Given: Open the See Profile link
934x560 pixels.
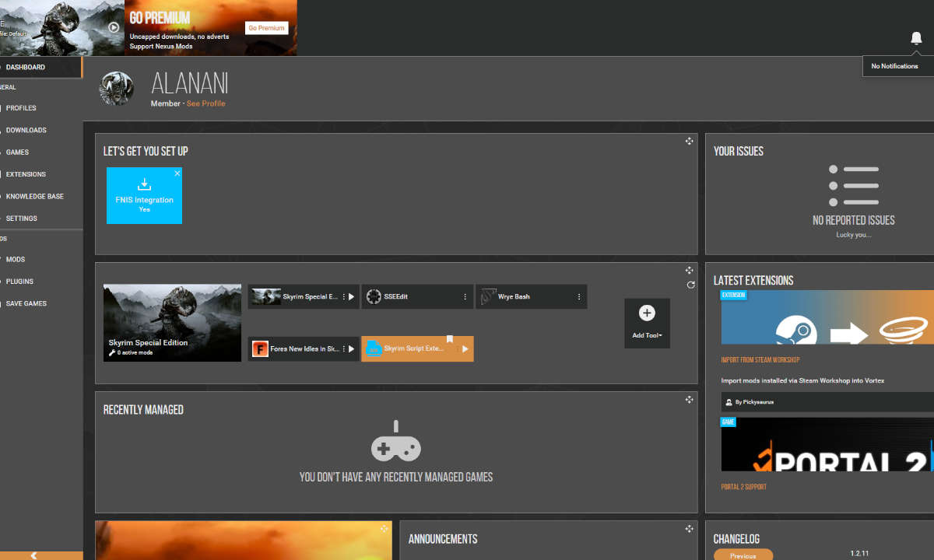Looking at the screenshot, I should [205, 103].
